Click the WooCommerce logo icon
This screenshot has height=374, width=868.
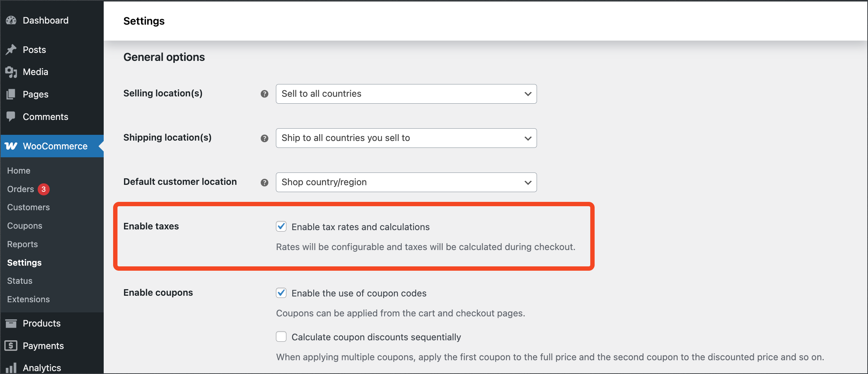pos(11,146)
